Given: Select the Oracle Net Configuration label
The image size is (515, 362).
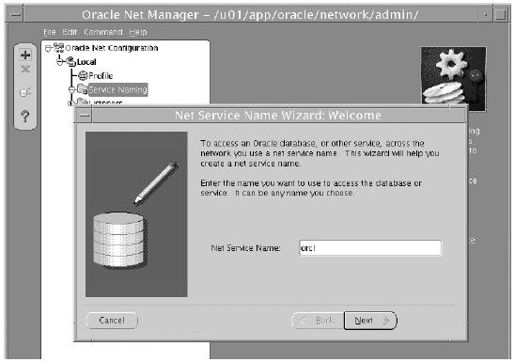Looking at the screenshot, I should [112, 48].
